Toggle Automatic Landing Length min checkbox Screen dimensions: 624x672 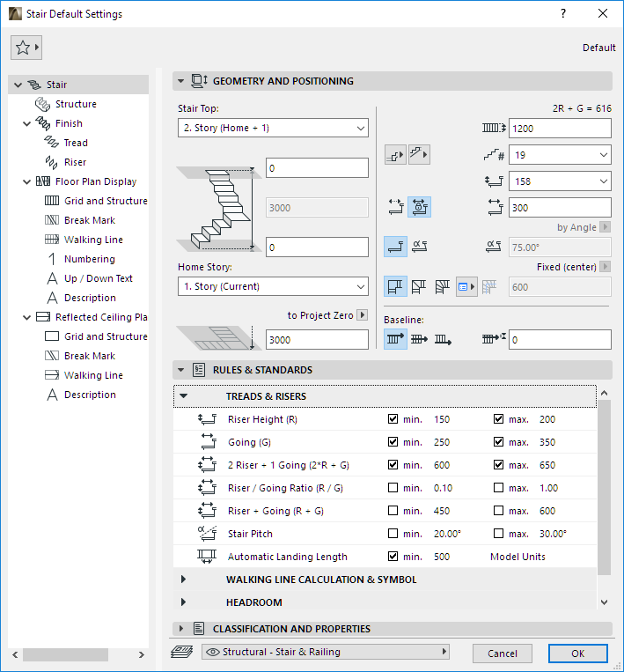pyautogui.click(x=393, y=556)
